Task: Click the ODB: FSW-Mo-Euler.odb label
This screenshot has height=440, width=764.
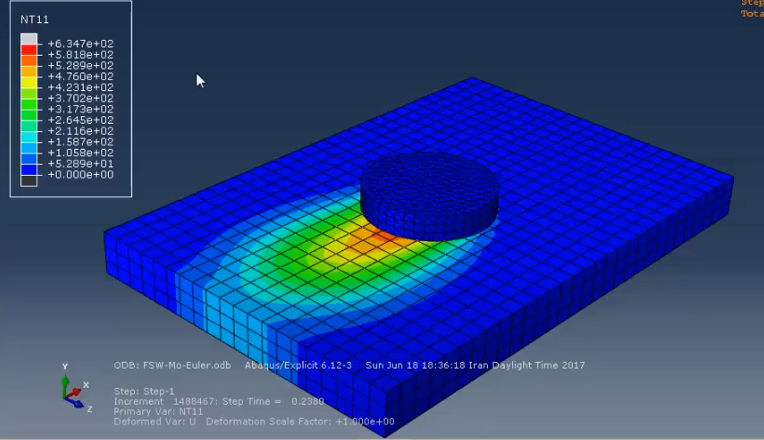Action: click(x=172, y=365)
